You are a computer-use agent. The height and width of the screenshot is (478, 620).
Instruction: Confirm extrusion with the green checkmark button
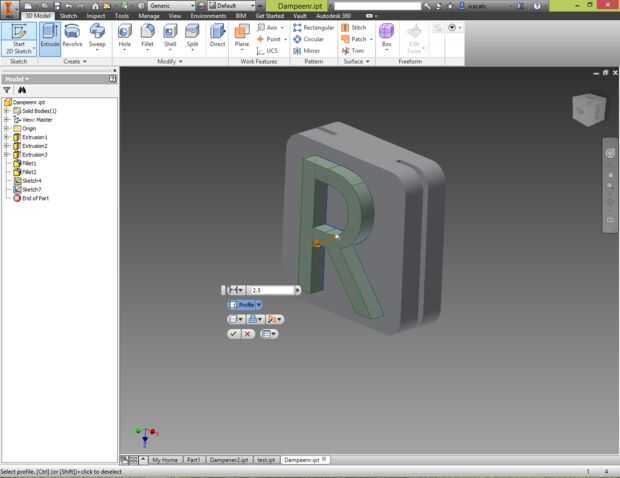[x=233, y=333]
